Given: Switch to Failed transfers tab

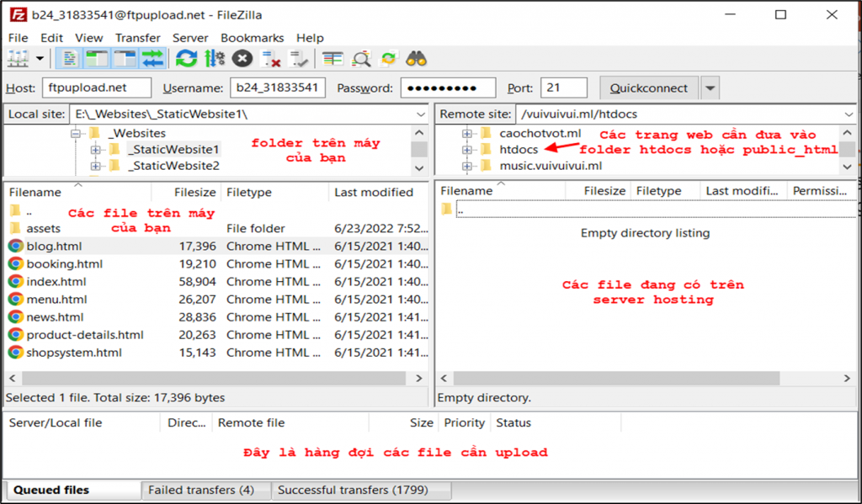Looking at the screenshot, I should (200, 490).
